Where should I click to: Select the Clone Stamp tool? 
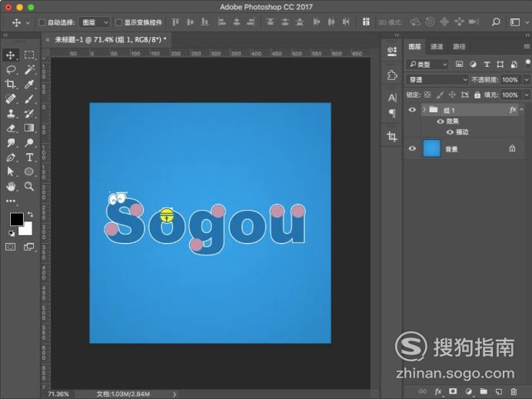pyautogui.click(x=11, y=113)
